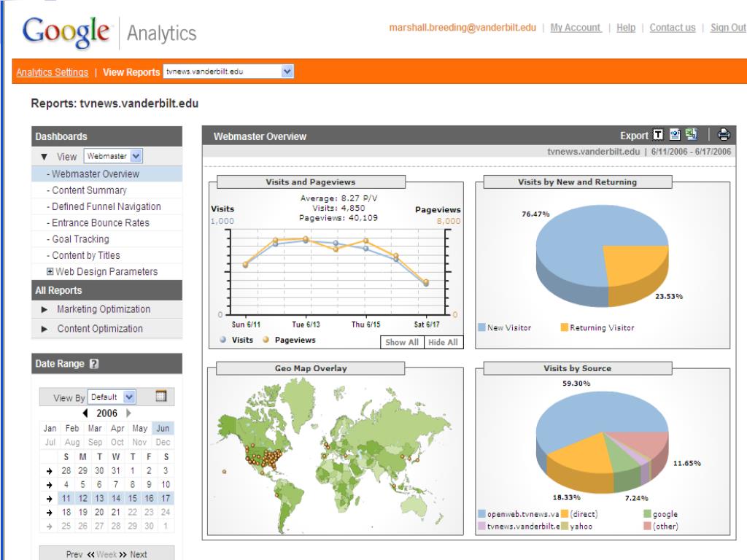This screenshot has width=747, height=560.
Task: Toggle Pageviews series in chart legend
Action: [x=289, y=340]
